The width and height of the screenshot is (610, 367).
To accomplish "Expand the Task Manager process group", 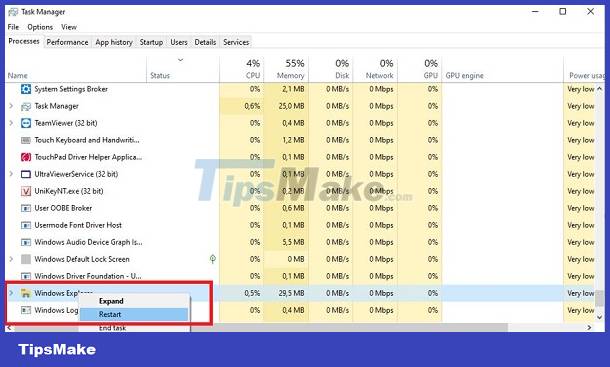I will pos(11,106).
